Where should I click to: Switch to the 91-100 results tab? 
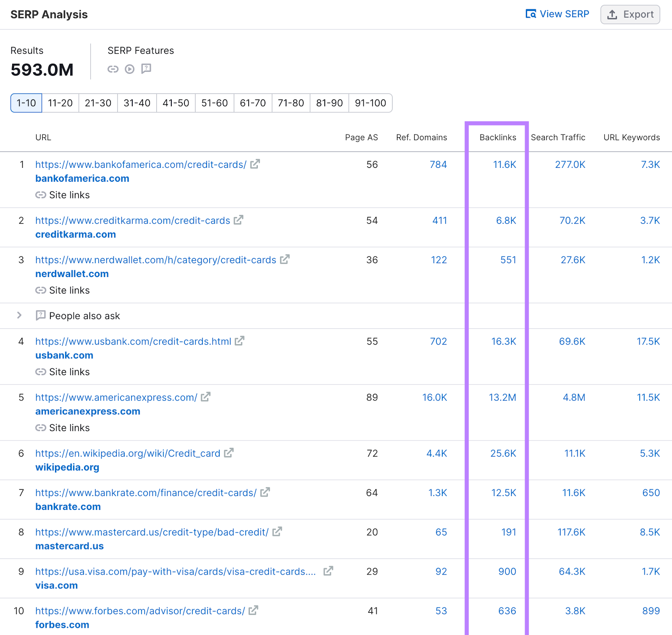(370, 103)
